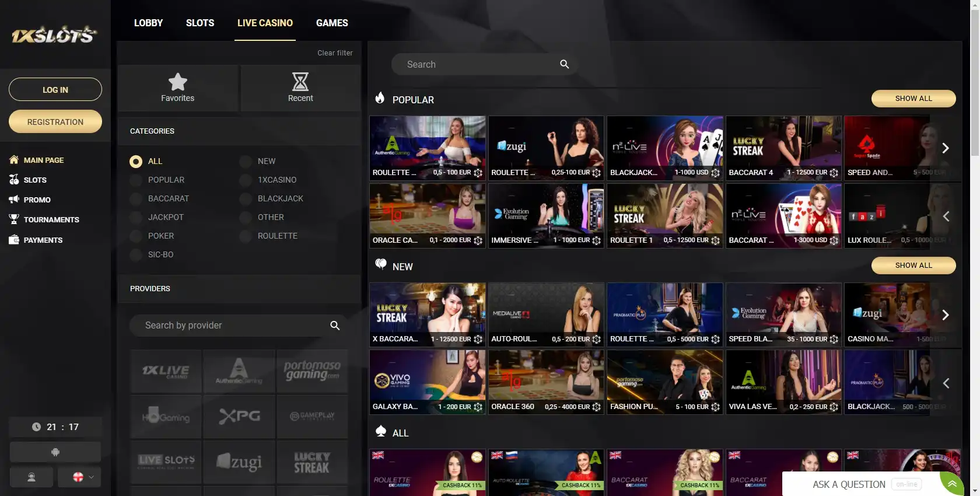Open the Immersive Evolution Gaming thumbnail
Image resolution: width=980 pixels, height=496 pixels.
click(x=546, y=216)
